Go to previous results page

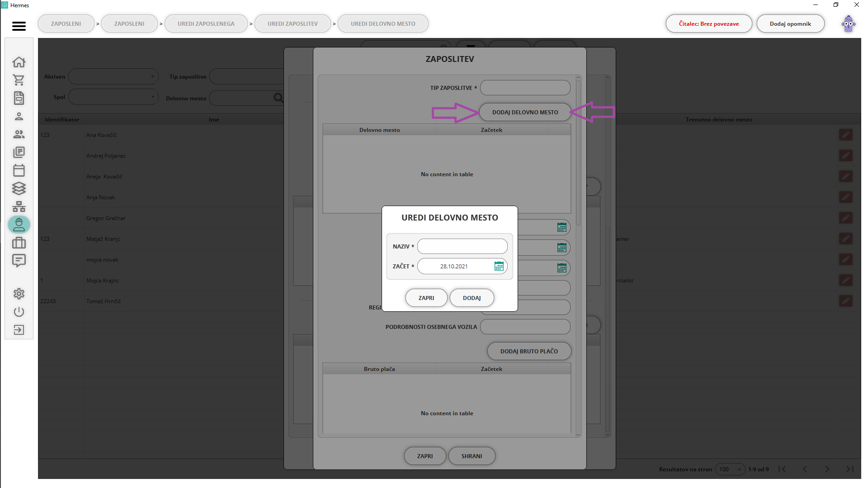[x=805, y=469]
